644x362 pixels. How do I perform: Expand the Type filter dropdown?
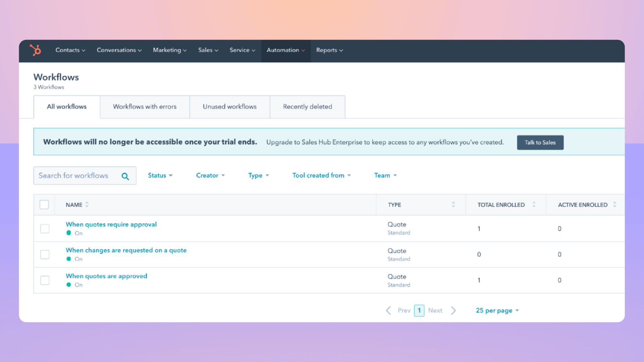click(258, 175)
